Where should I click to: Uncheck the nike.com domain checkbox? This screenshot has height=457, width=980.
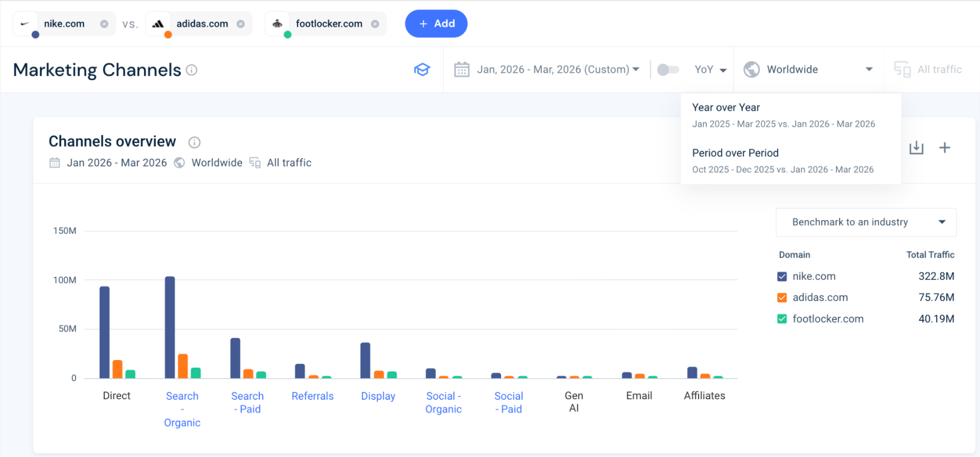tap(782, 277)
